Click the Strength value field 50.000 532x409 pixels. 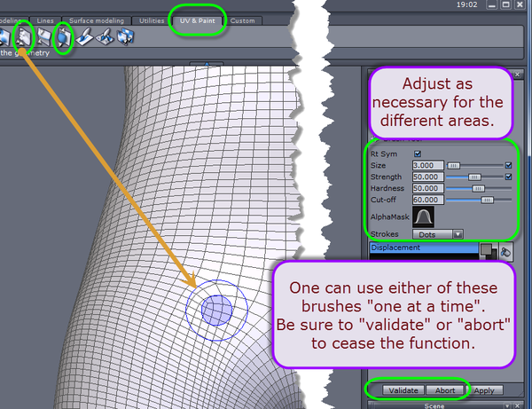tap(428, 177)
